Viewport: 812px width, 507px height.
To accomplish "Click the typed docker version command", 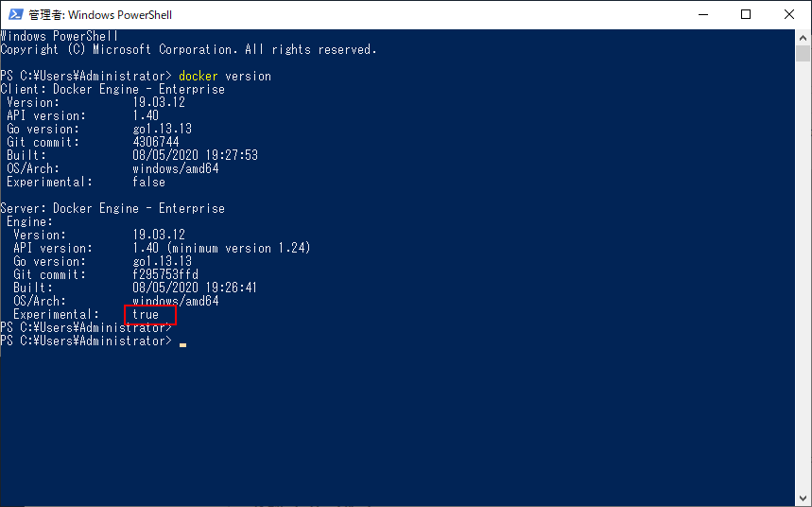I will (225, 77).
